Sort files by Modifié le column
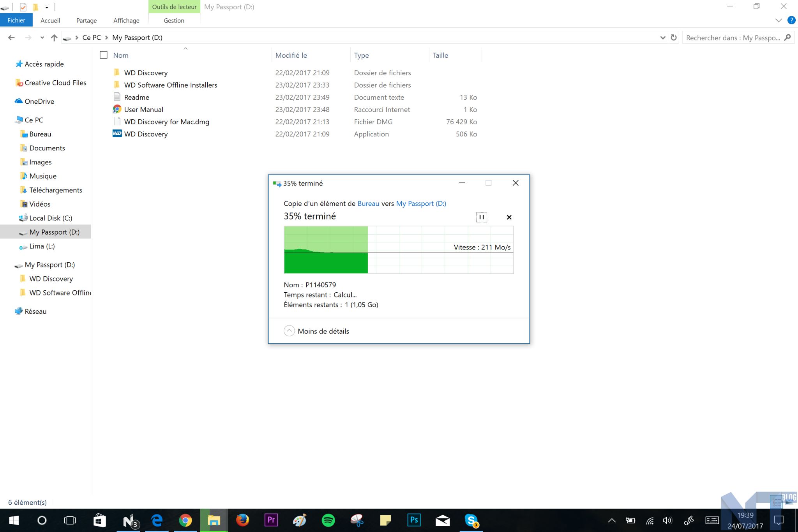This screenshot has width=798, height=532. click(291, 55)
